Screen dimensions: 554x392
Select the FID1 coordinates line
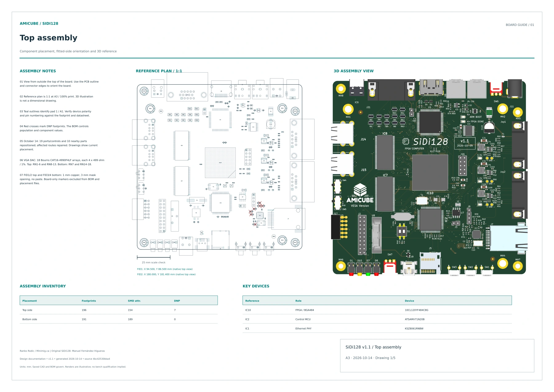click(x=165, y=269)
